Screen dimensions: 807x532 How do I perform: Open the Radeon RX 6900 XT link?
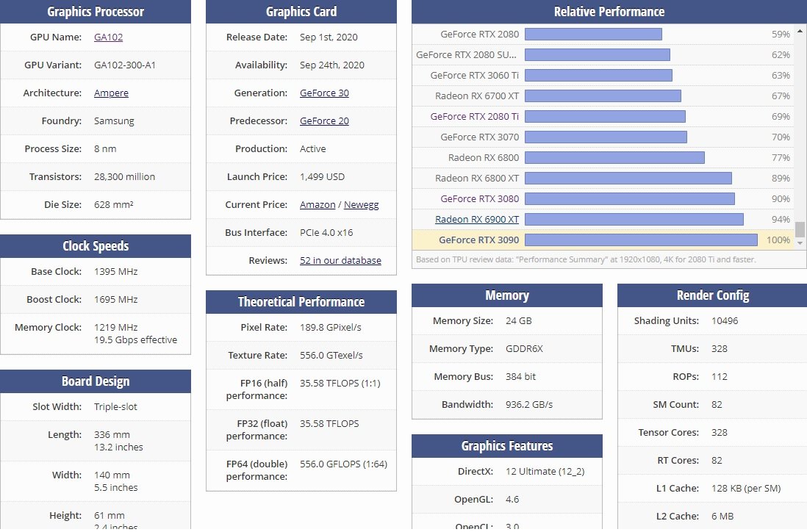point(476,219)
